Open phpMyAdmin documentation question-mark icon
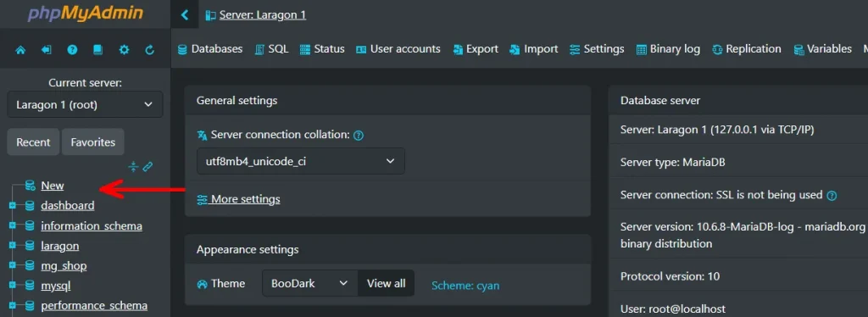868x317 pixels. click(72, 50)
